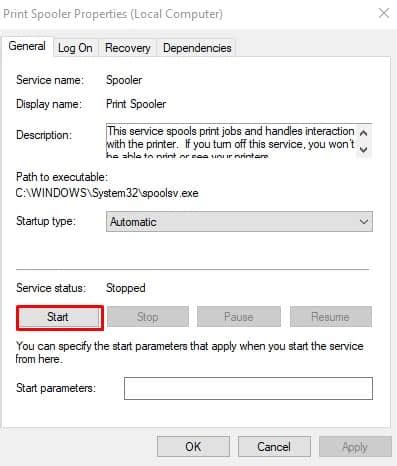Select the General tab
This screenshot has height=466, width=397.
[27, 46]
